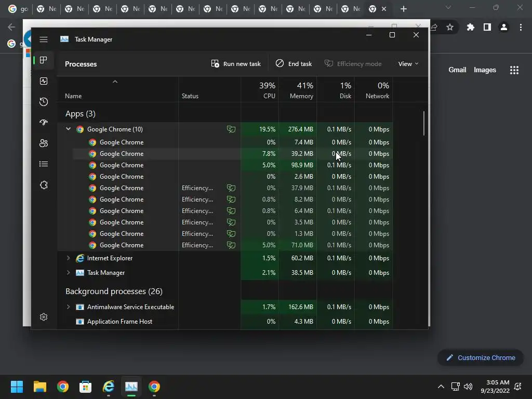Close the active Chrome tab
This screenshot has height=399, width=532.
pos(384,9)
